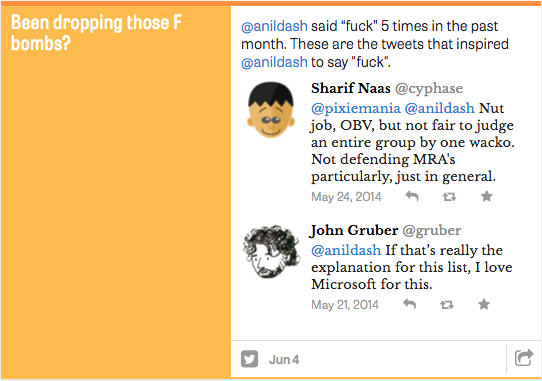Click the second @anildash link before 'to say'
Screen dimensions: 542x381
pos(274,62)
